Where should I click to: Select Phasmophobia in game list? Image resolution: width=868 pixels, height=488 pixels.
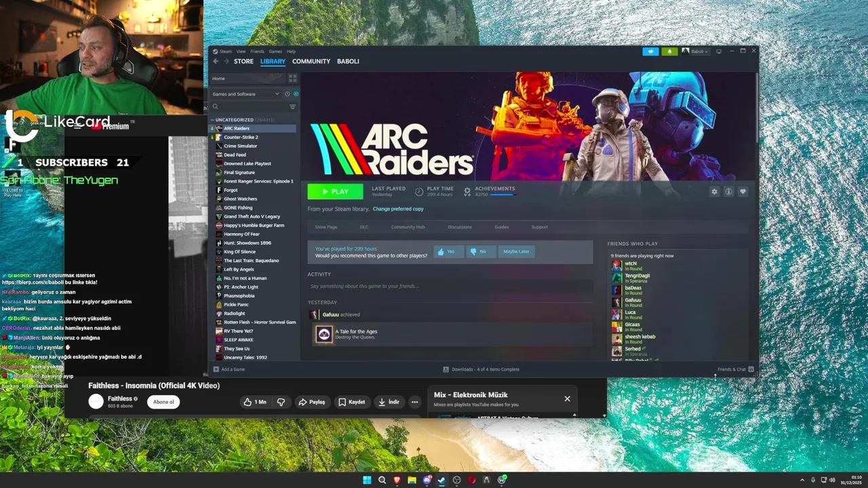click(x=253, y=296)
